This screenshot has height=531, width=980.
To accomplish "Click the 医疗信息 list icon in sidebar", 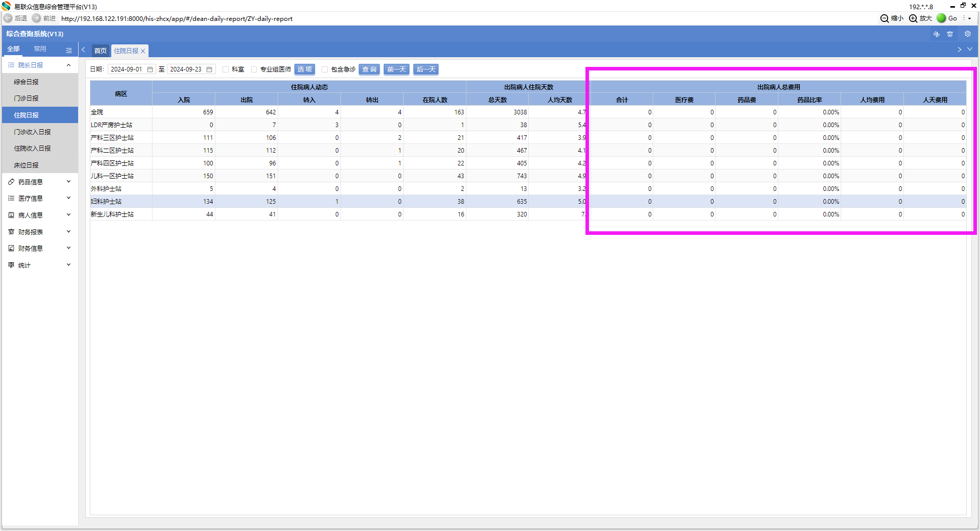I will pos(11,198).
